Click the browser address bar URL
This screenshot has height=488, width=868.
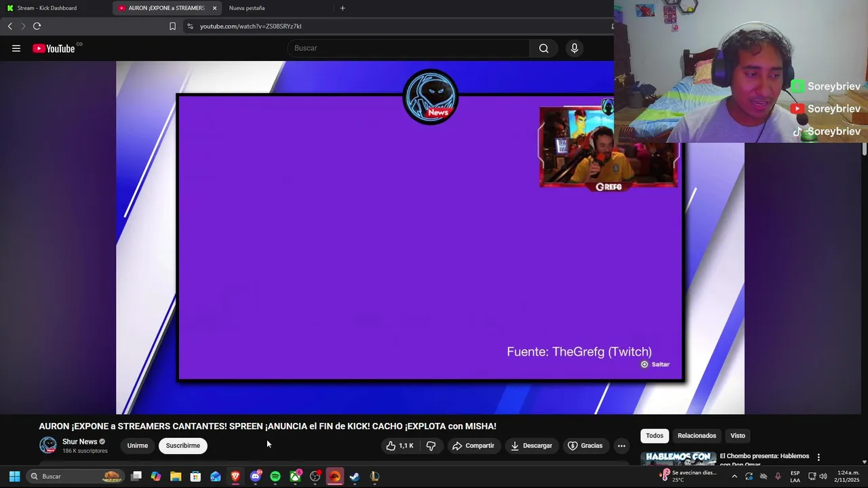tap(250, 26)
